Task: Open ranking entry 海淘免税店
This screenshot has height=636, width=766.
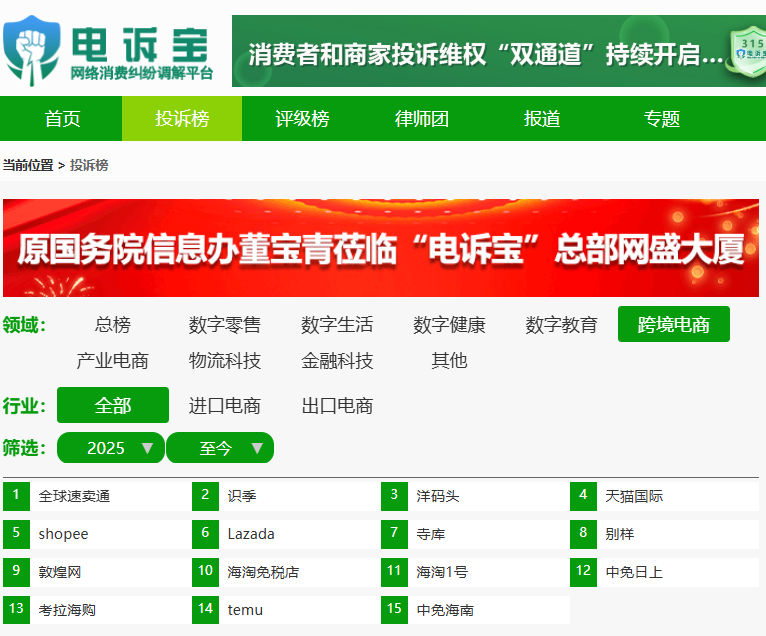Action: 263,572
